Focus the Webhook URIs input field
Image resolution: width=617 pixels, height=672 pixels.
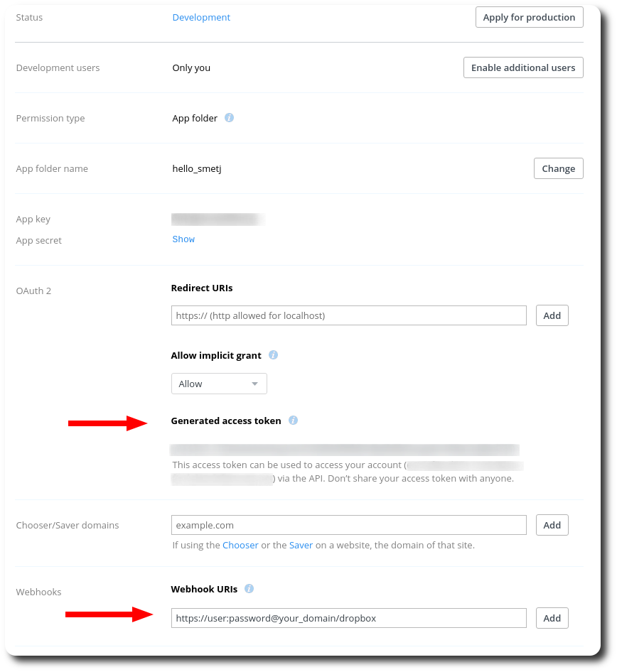[x=348, y=618]
